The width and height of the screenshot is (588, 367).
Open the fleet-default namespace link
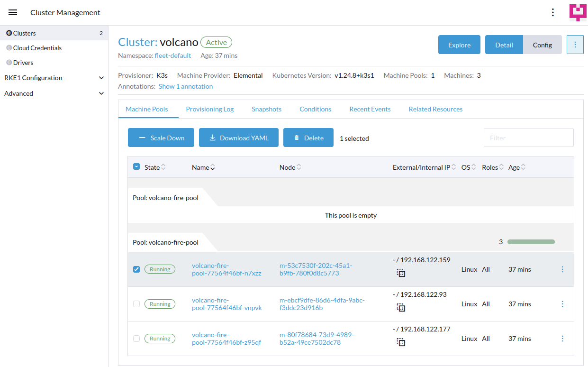(x=173, y=55)
